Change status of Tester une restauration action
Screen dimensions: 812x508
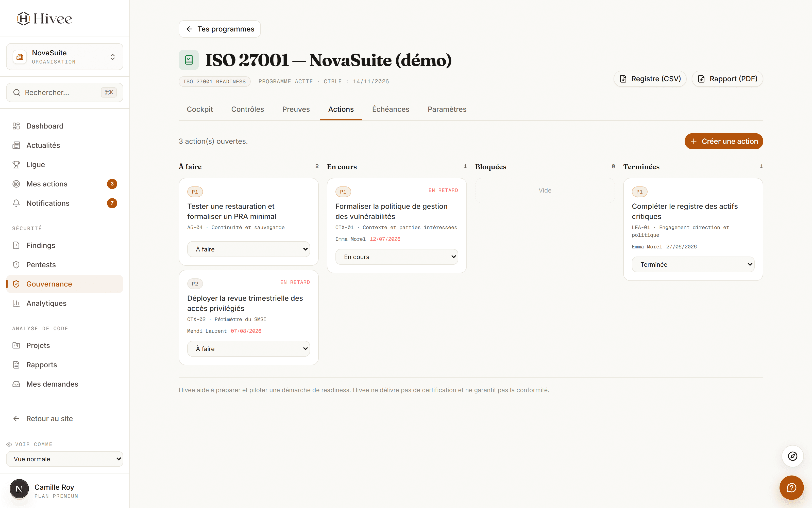[x=248, y=249]
